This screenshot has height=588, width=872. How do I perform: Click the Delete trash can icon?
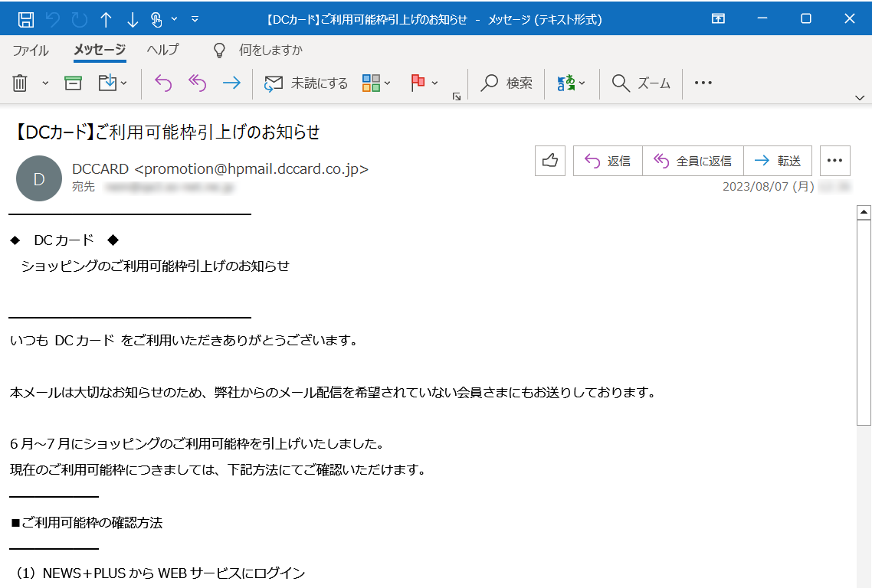tap(20, 83)
